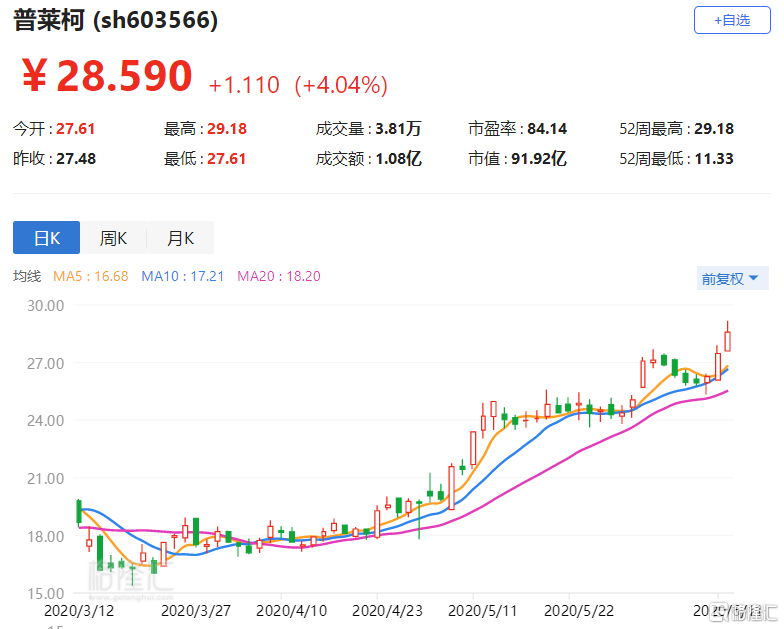This screenshot has width=784, height=629.
Task: Click the 2020/5/11 date axis label
Action: click(x=482, y=610)
